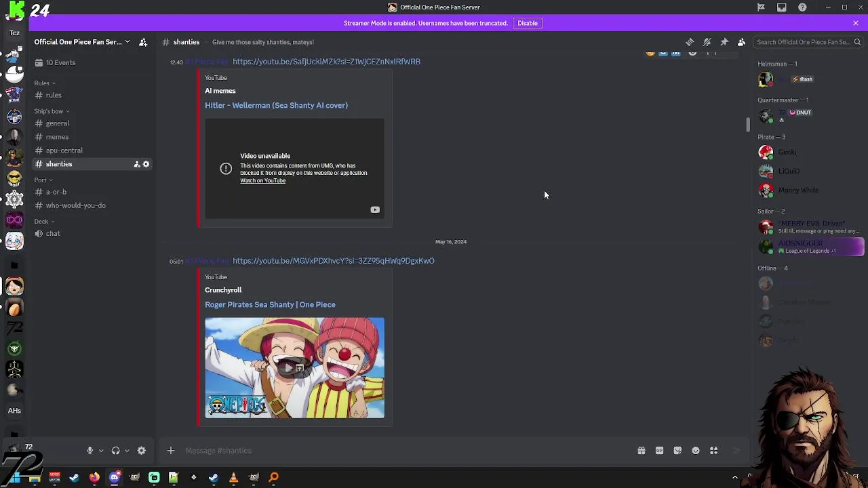Toggle microphone mute button
Screen dimensions: 868x488
90,451
